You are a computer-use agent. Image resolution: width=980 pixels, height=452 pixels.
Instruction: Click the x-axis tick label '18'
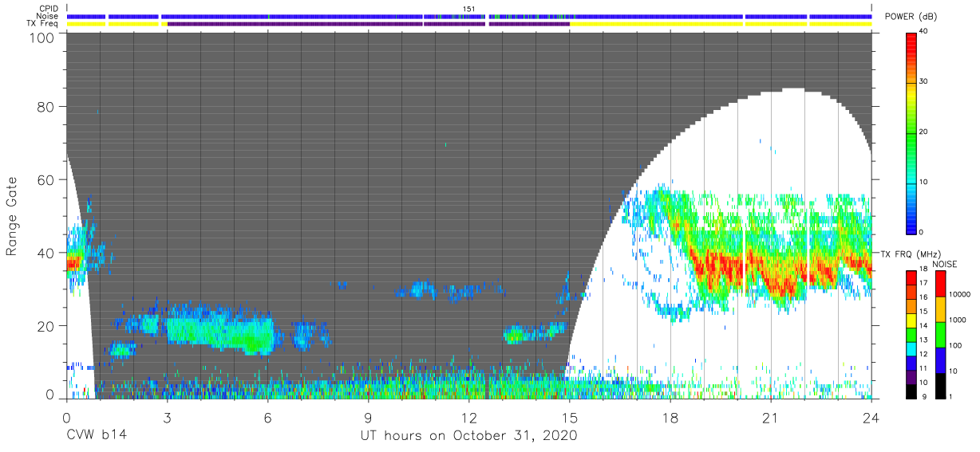pyautogui.click(x=670, y=417)
